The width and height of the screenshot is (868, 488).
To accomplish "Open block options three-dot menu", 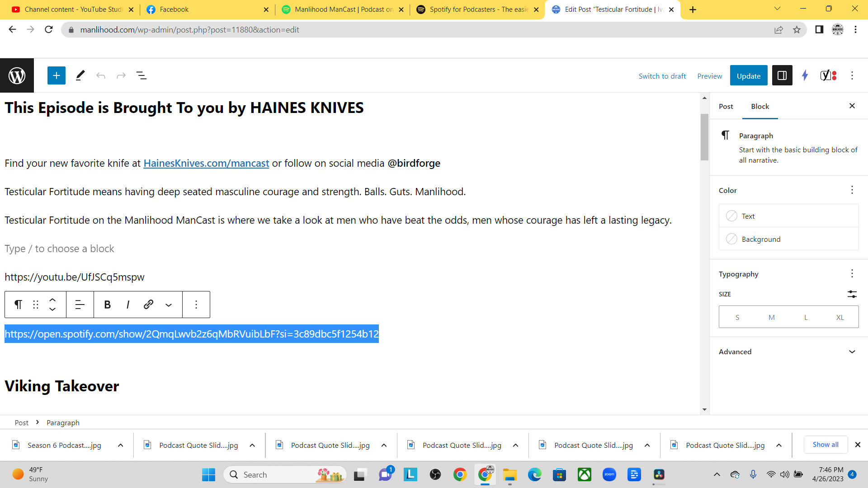I will 196,305.
